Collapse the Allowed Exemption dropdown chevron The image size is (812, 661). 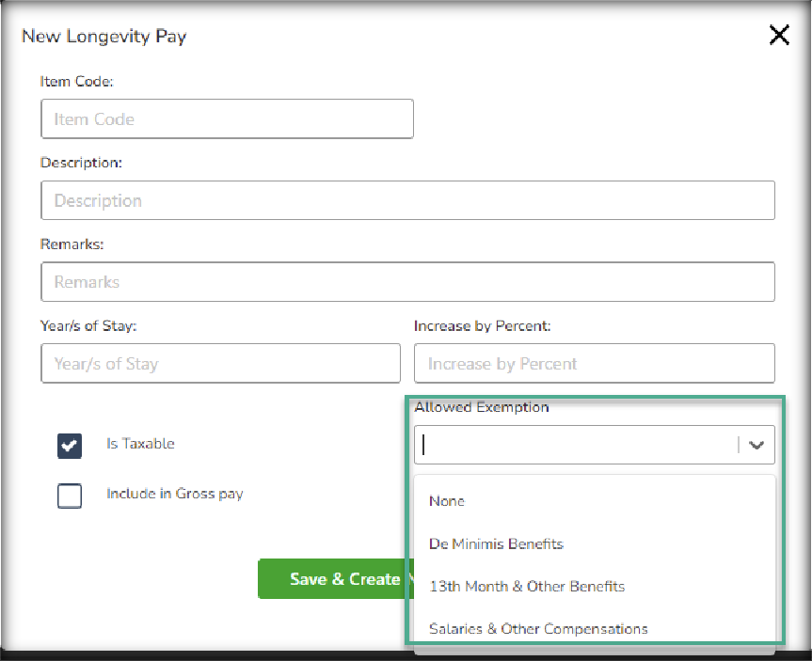coord(756,446)
